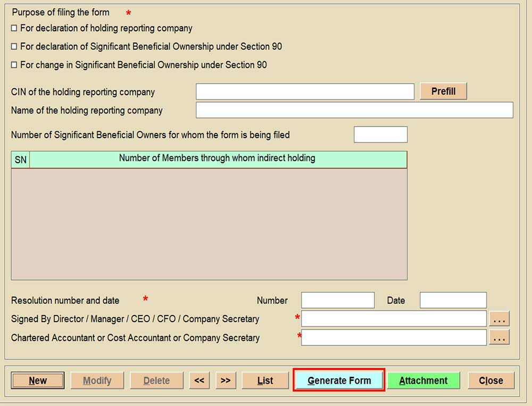Tick declaration of Significant Beneficial Ownership checkbox
This screenshot has height=406, width=532.
click(14, 47)
